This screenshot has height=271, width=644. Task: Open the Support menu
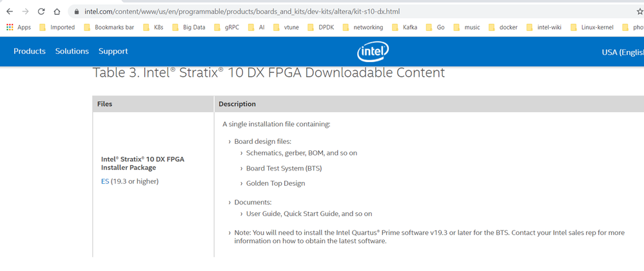[113, 52]
